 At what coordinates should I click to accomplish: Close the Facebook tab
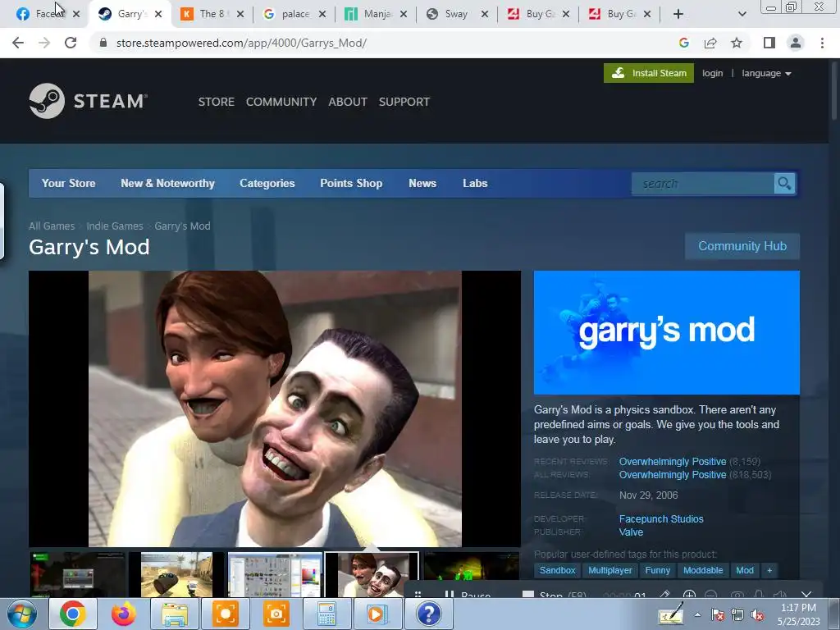(76, 14)
